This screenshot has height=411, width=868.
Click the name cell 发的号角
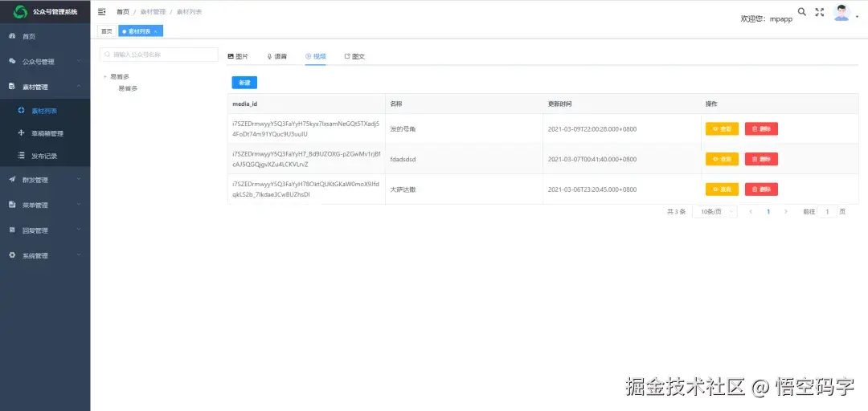pos(403,129)
